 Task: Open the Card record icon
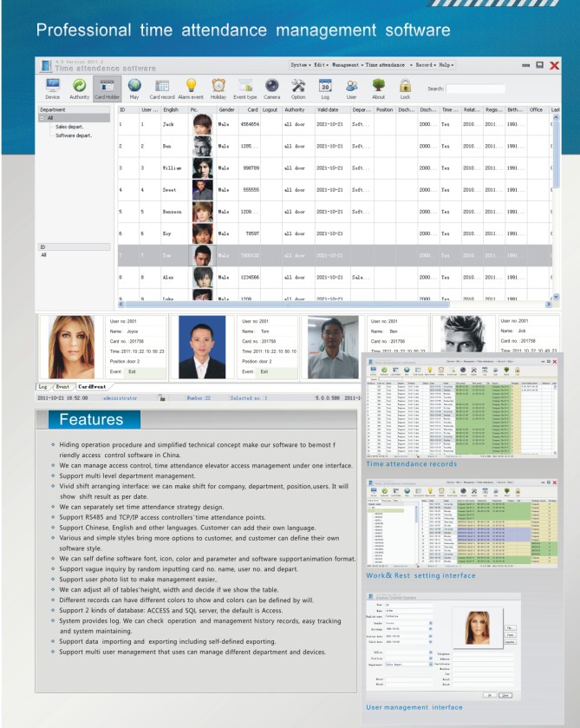[162, 89]
